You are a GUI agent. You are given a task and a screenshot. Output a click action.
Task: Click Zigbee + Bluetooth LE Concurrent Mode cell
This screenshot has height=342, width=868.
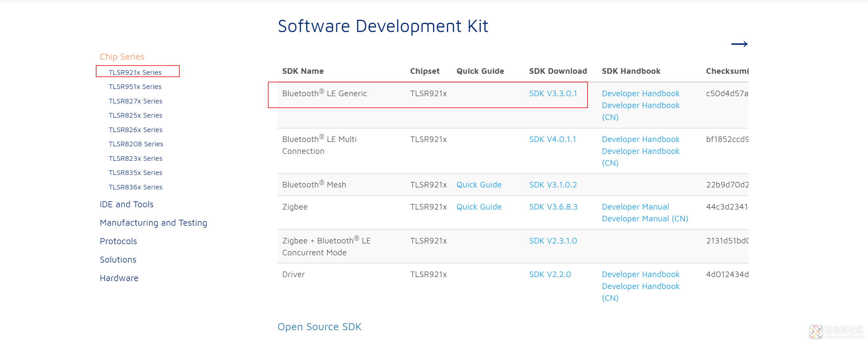point(326,246)
